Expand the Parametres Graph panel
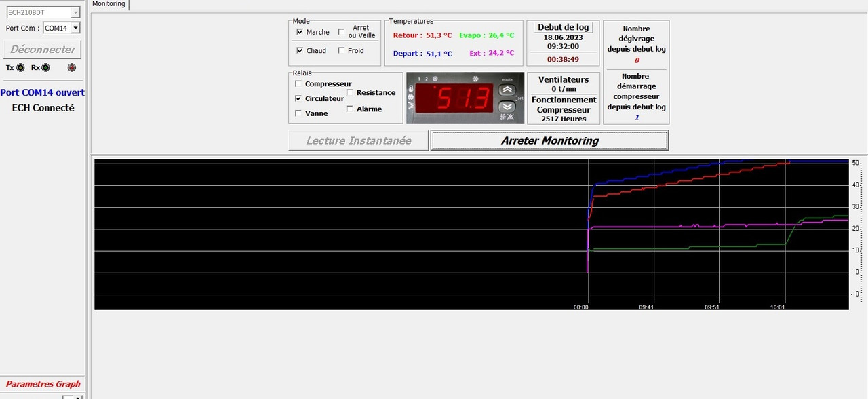Viewport: 868px width, 399px height. click(x=43, y=384)
